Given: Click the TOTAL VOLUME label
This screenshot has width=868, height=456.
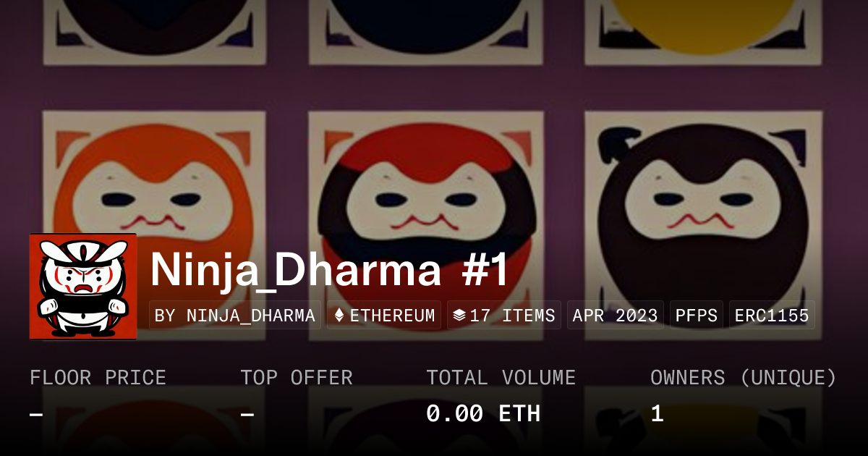Looking at the screenshot, I should [x=501, y=378].
